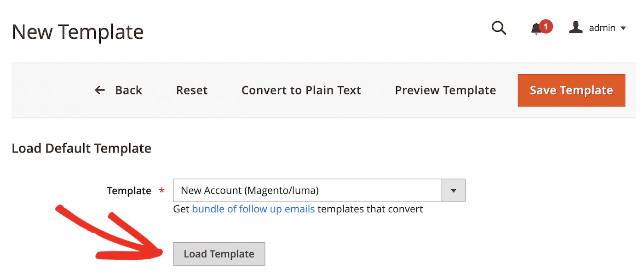Open the admin account menu chevron

[625, 28]
